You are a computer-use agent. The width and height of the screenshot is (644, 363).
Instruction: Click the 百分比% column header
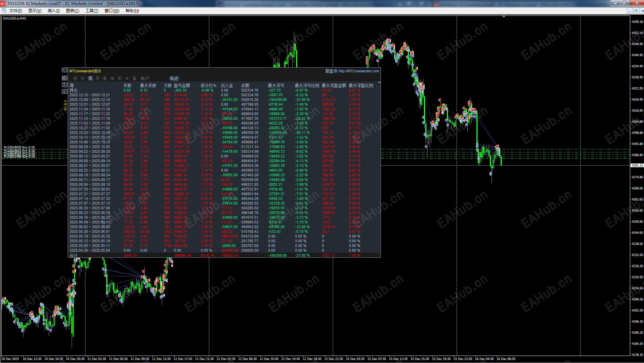click(209, 85)
